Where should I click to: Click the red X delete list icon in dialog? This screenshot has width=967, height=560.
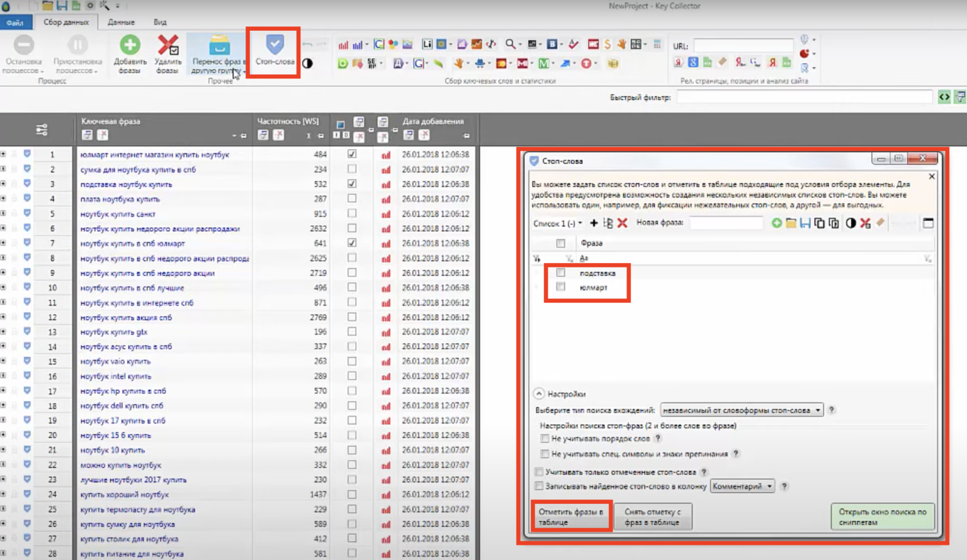pyautogui.click(x=623, y=223)
